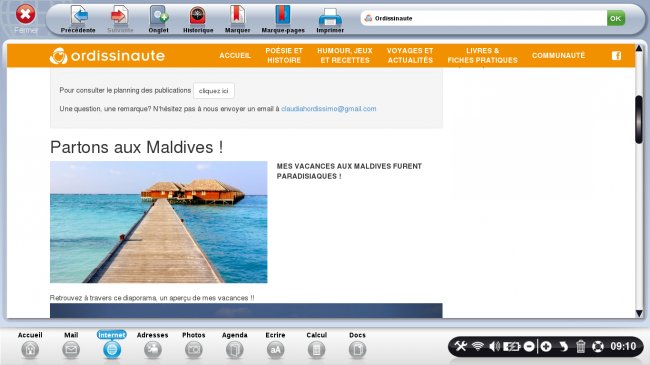
Task: Open the Historique compass icon
Action: 198,16
